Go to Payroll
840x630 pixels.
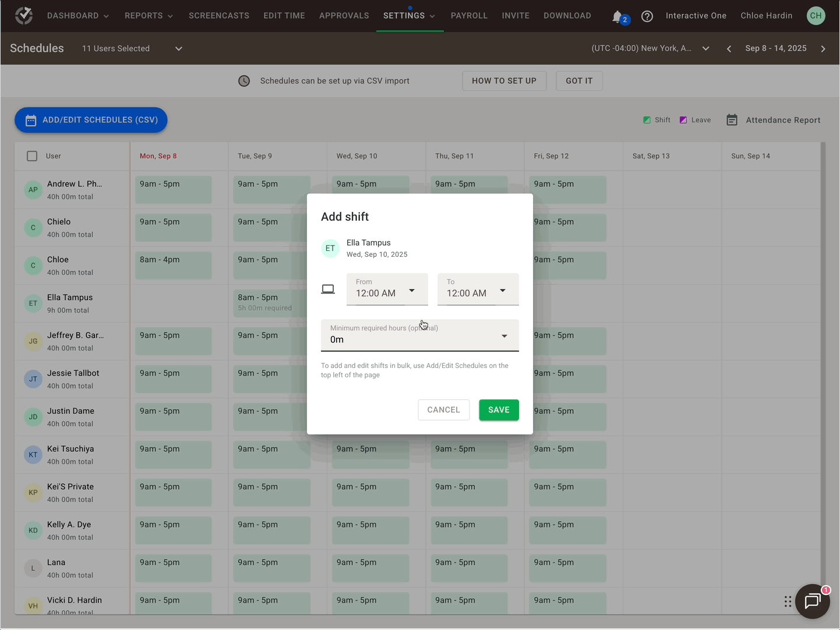pyautogui.click(x=470, y=16)
